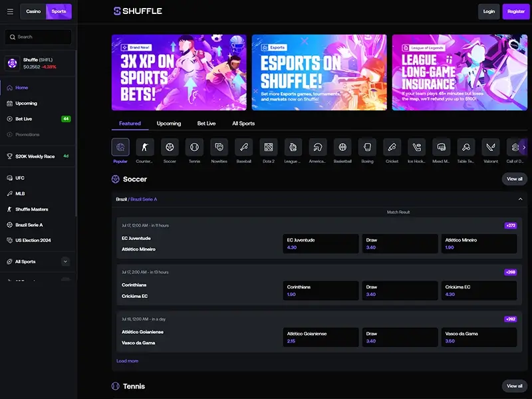Choose the Table Tennis category icon
The image size is (532, 399).
[466, 147]
